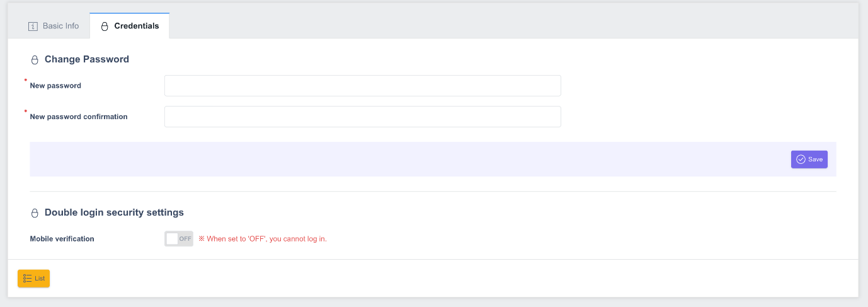Image resolution: width=868 pixels, height=307 pixels.
Task: Click the New password input field
Action: pos(362,86)
